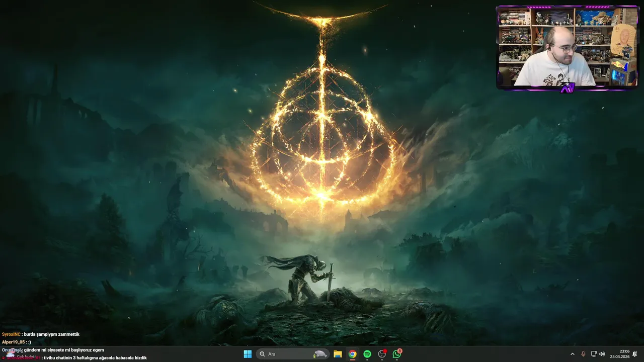Click the chat message about 'tivibu chatinin'

point(95,358)
